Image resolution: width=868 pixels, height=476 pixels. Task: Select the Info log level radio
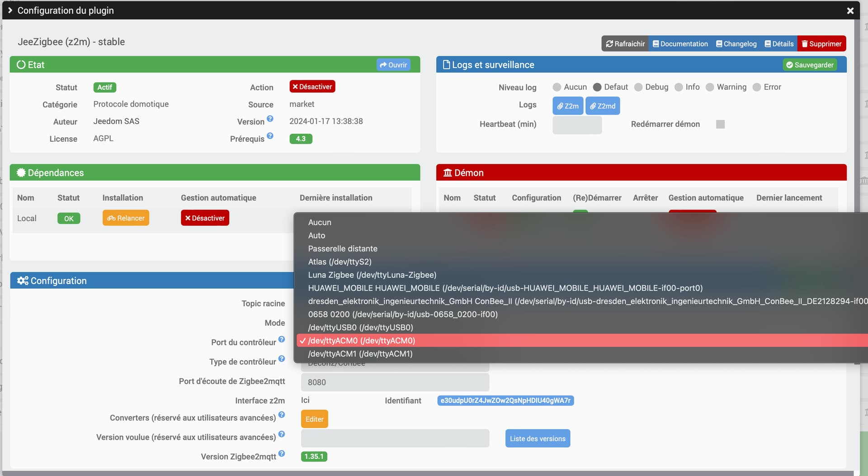click(679, 87)
